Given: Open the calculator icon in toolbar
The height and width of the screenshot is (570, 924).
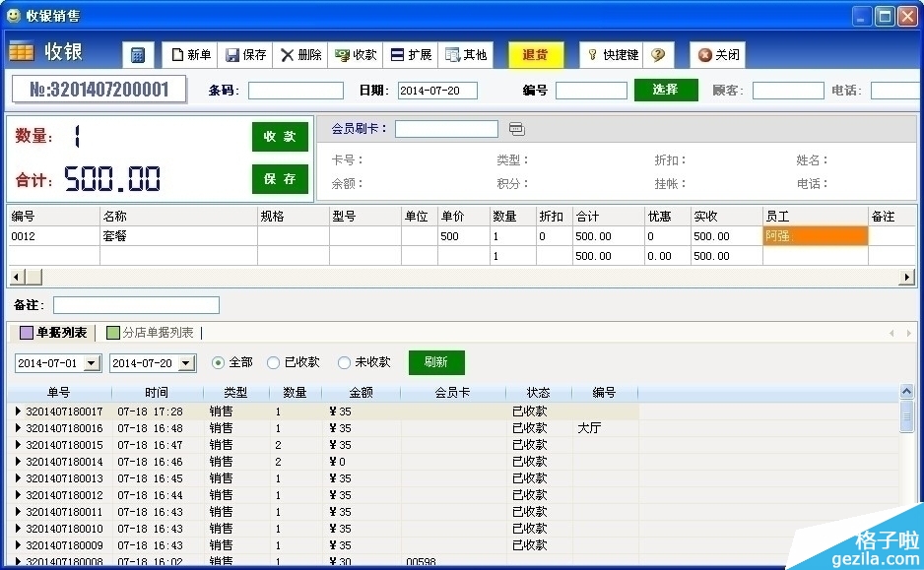Looking at the screenshot, I should click(138, 55).
